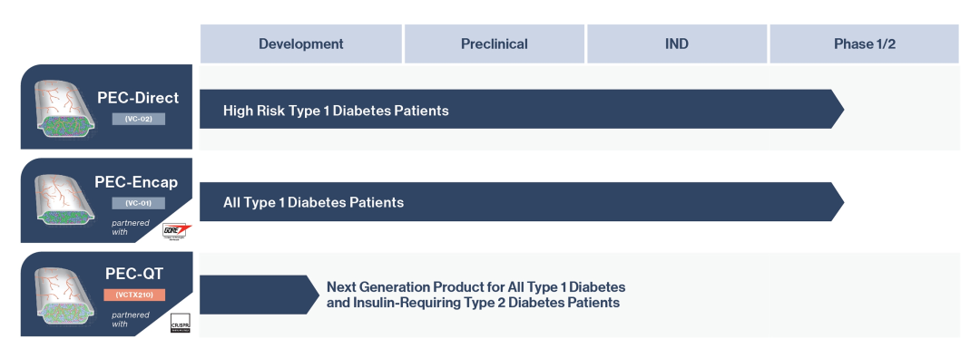Click the Gore partner logo
The width and height of the screenshot is (980, 358).
(178, 230)
